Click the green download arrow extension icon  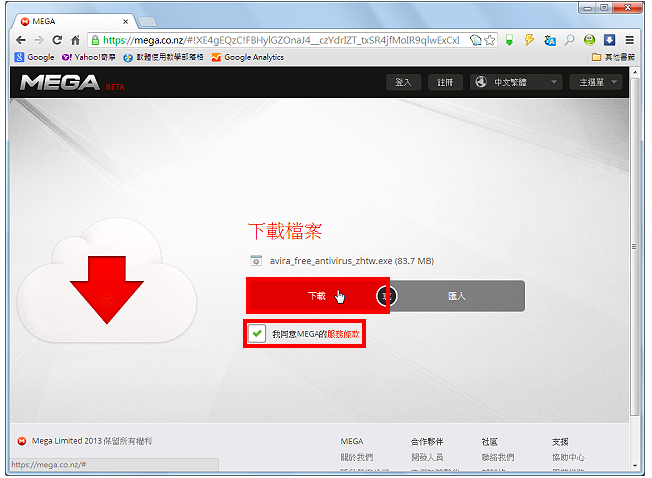tap(509, 40)
